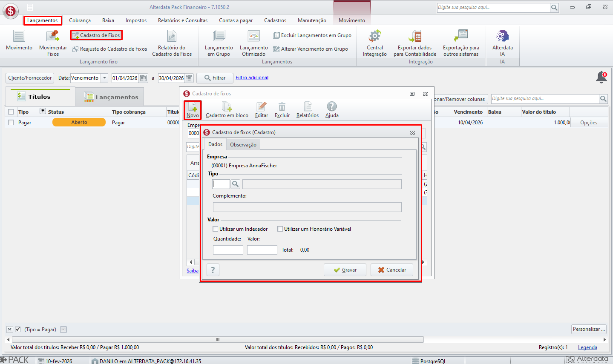
Task: Open the notifications bell icon
Action: point(601,77)
